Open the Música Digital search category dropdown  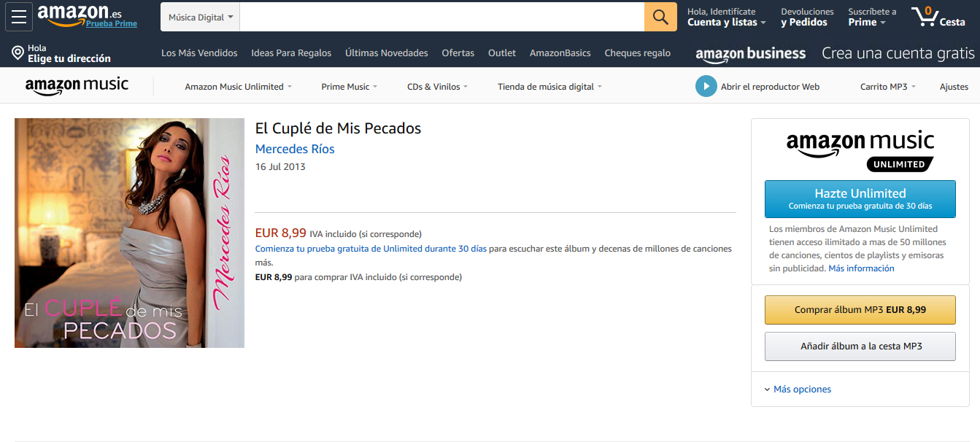pyautogui.click(x=201, y=18)
